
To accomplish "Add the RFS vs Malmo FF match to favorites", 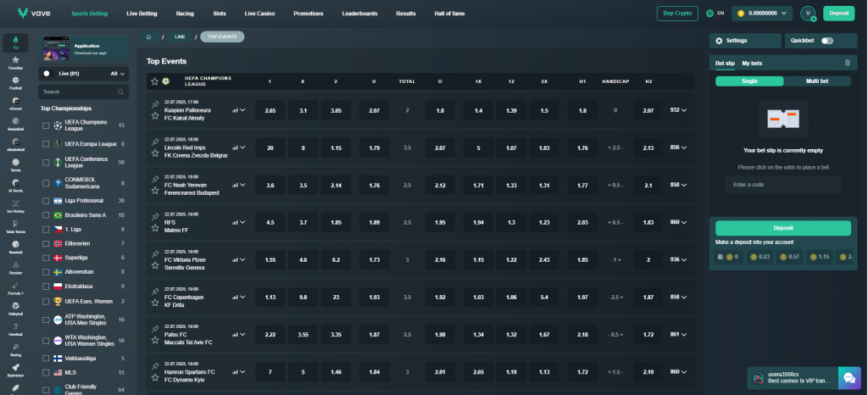I will (x=155, y=227).
